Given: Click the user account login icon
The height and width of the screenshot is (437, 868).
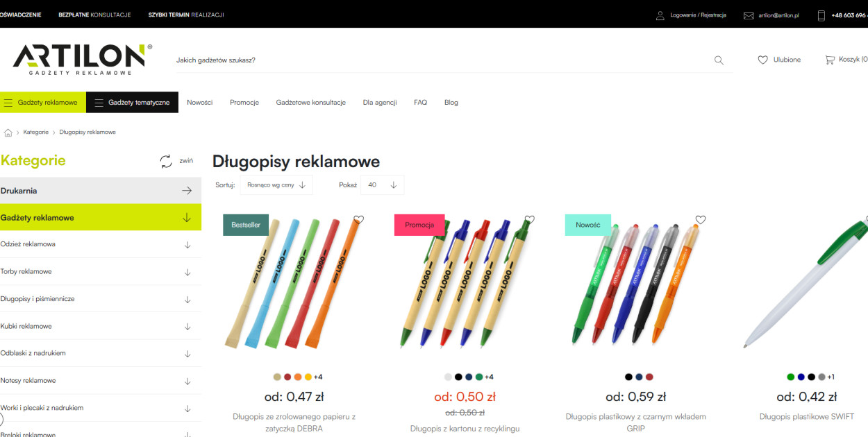Looking at the screenshot, I should pyautogui.click(x=660, y=15).
